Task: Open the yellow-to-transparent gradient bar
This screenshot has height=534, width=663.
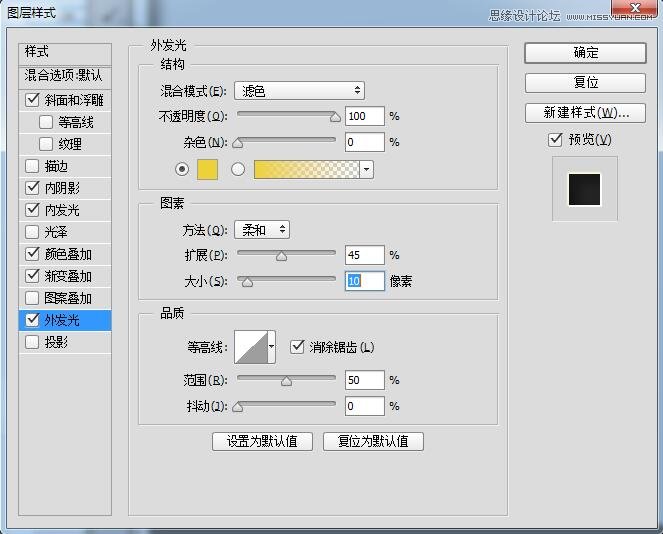Action: click(307, 170)
